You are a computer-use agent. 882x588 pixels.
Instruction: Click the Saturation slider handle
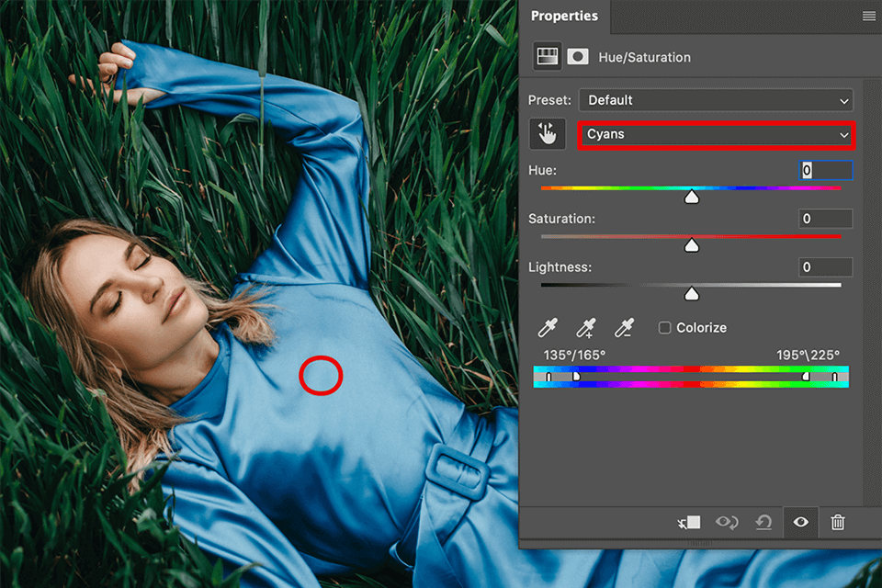pos(692,245)
